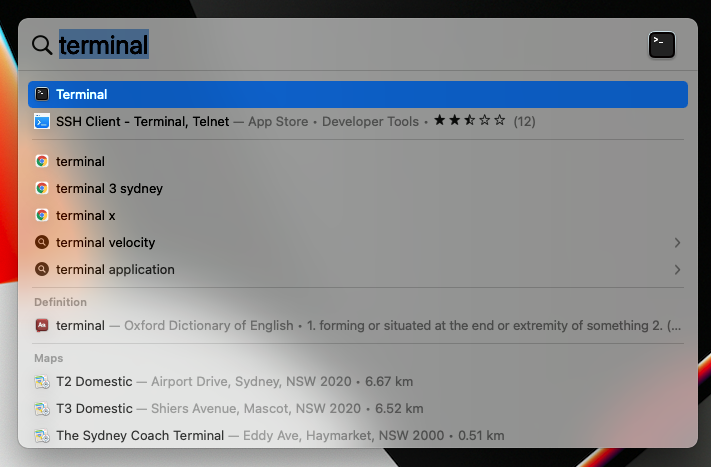Image resolution: width=711 pixels, height=467 pixels.
Task: Click the Spotlight search field containing 'terminal'
Action: tap(349, 45)
